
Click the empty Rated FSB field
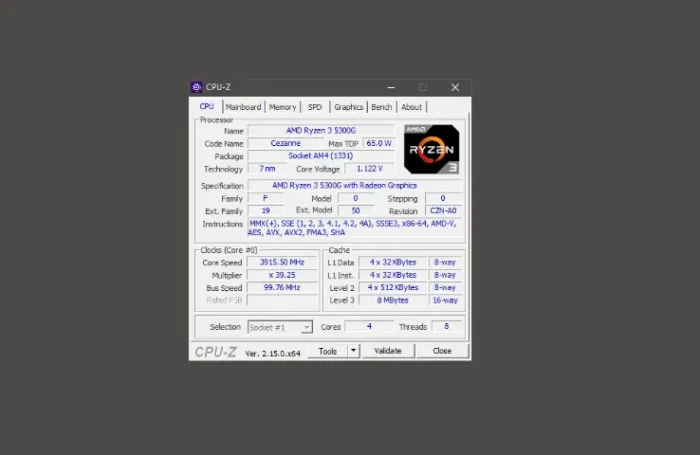coord(282,300)
